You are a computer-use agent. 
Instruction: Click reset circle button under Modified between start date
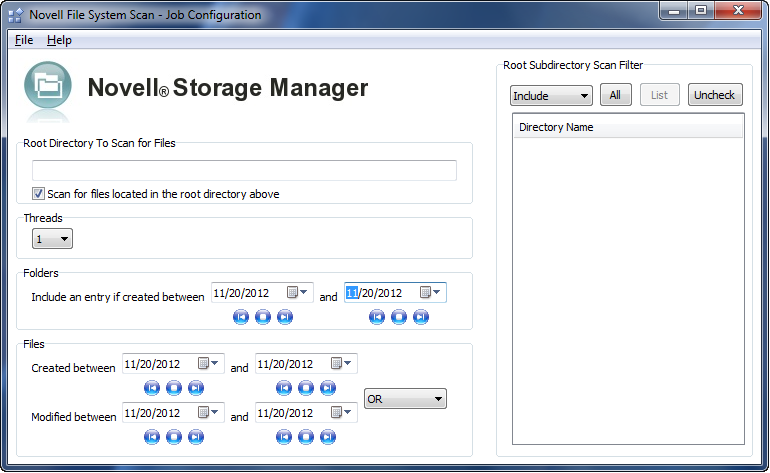click(174, 437)
